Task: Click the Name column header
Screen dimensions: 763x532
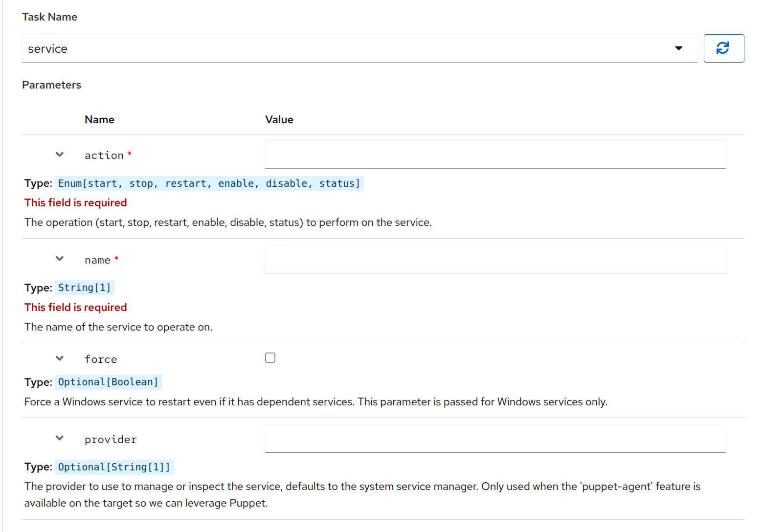Action: pyautogui.click(x=99, y=119)
